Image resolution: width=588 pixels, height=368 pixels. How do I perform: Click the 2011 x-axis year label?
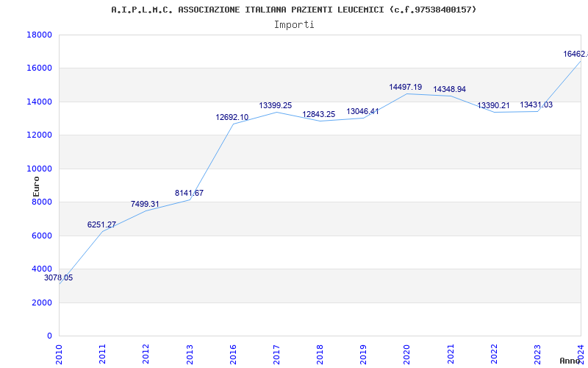[x=103, y=355]
